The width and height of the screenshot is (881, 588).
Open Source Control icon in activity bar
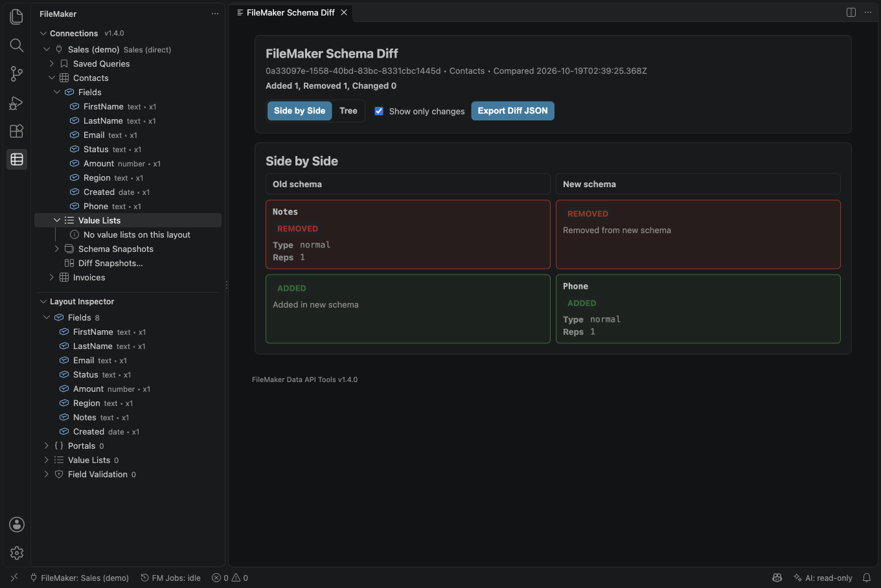coord(17,74)
